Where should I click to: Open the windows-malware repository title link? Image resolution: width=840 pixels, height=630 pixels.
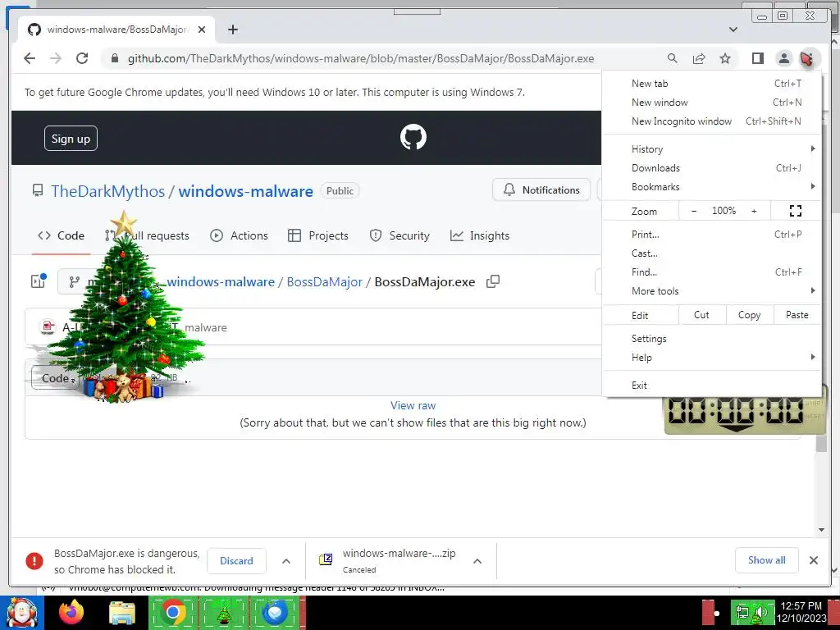(245, 191)
